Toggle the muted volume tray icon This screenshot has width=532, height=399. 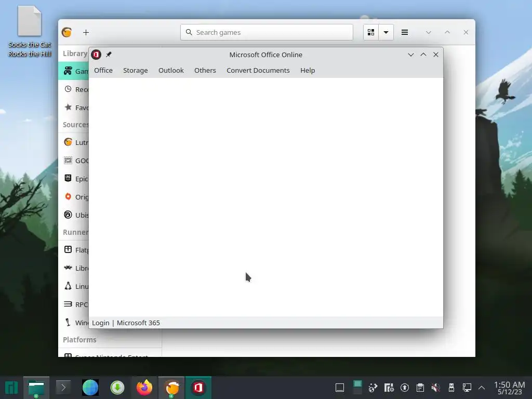436,388
